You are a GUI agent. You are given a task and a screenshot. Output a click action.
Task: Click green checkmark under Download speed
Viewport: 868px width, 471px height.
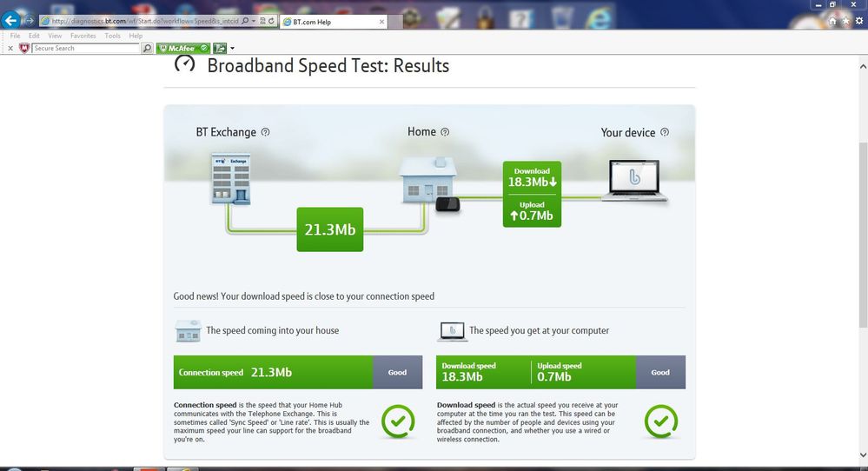(x=661, y=421)
